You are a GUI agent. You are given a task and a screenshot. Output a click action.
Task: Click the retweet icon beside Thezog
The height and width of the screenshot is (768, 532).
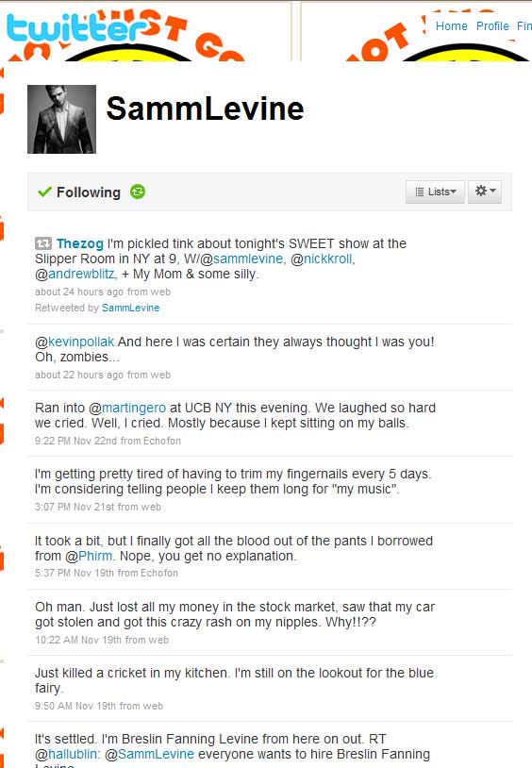point(43,242)
